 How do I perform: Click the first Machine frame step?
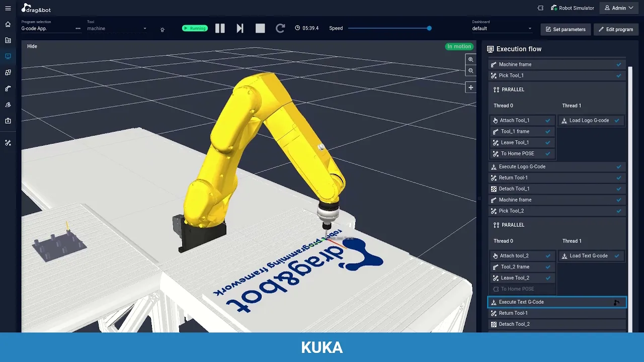tap(557, 64)
